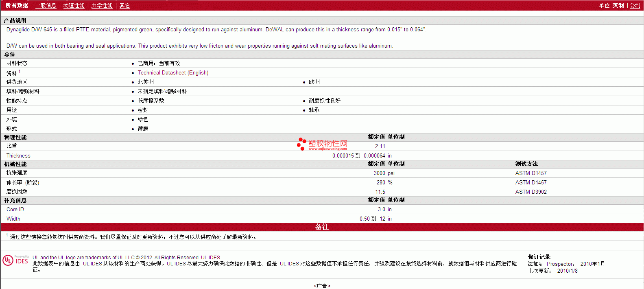Click the 3.0 in Core ID value
Viewport: 644px width, 289px height.
[384, 209]
